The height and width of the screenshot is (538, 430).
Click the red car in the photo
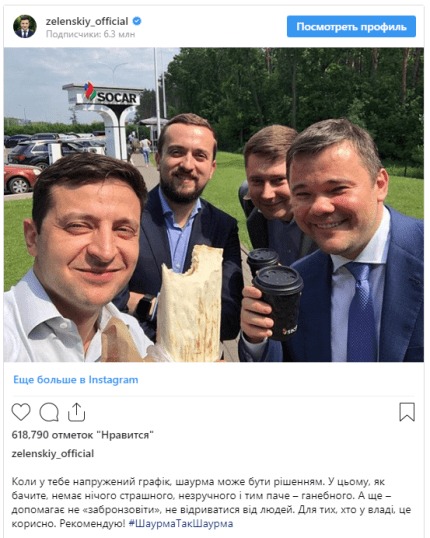click(x=21, y=179)
